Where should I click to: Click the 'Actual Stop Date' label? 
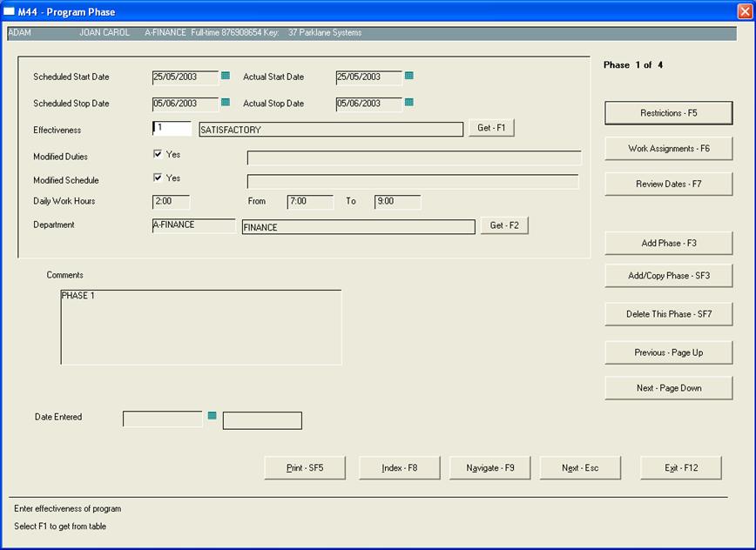[273, 104]
